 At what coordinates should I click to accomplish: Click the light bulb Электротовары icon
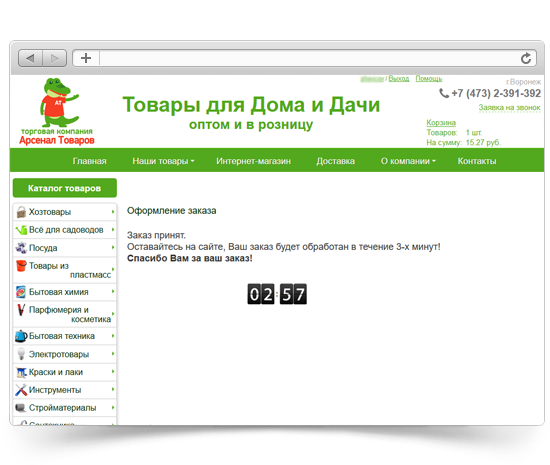pos(21,354)
